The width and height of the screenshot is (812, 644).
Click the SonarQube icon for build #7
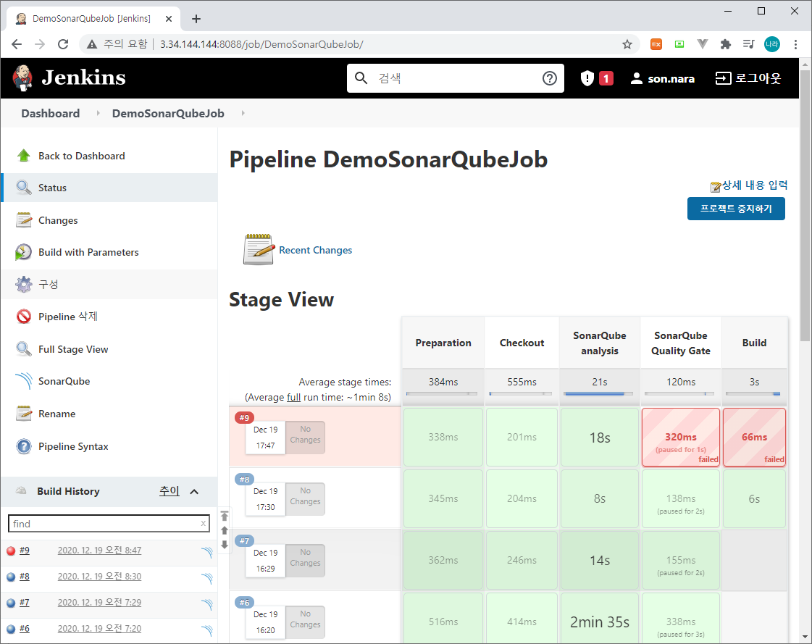click(206, 604)
